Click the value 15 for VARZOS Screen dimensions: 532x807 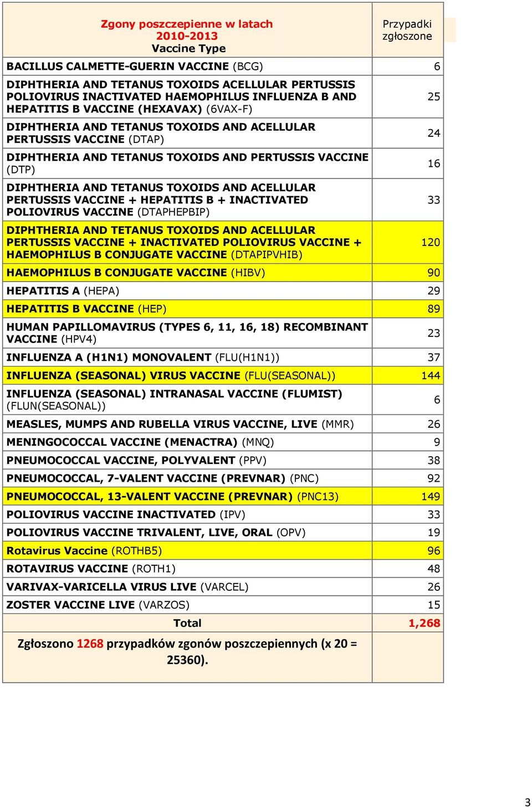pos(433,605)
